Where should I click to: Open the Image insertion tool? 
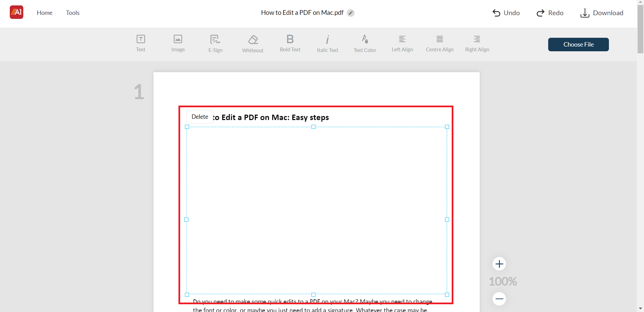[178, 43]
